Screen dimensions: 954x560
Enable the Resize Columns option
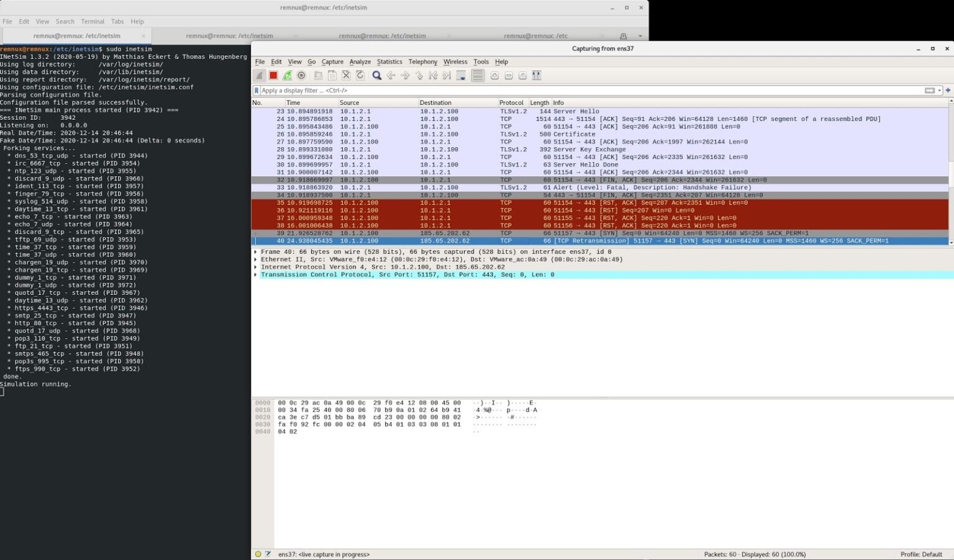pos(536,75)
